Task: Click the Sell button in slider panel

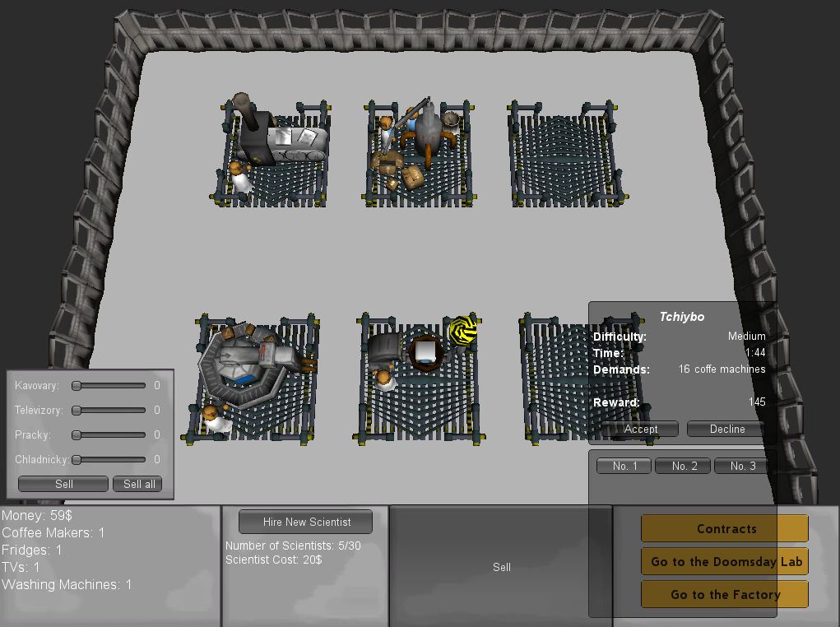Action: 63,484
